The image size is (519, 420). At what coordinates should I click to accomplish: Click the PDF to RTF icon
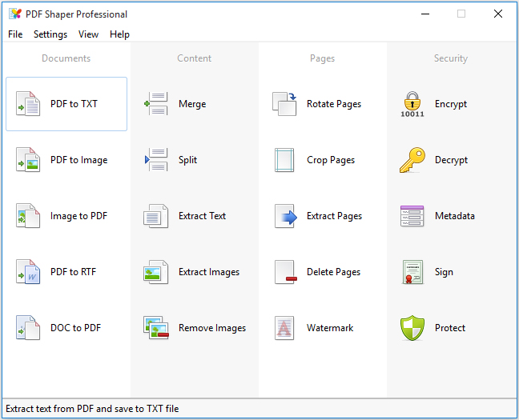[28, 272]
